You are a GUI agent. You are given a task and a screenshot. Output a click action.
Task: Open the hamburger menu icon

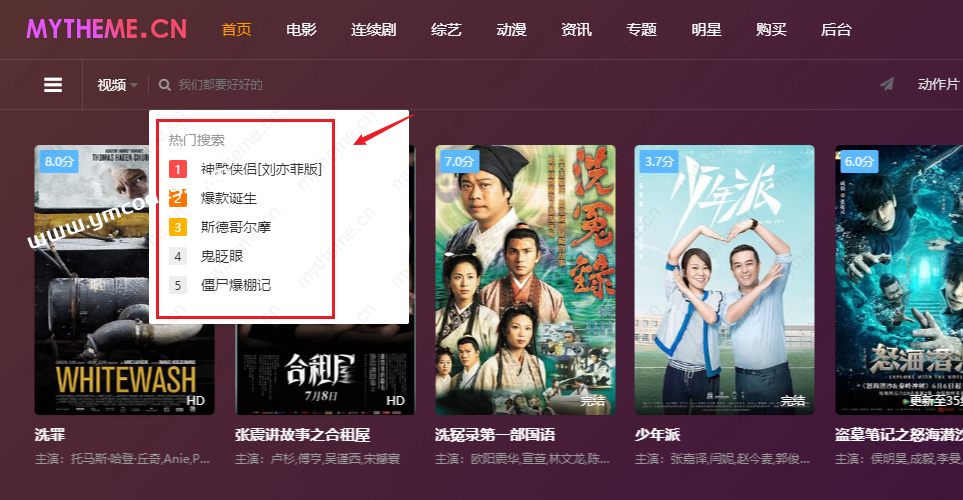coord(53,85)
